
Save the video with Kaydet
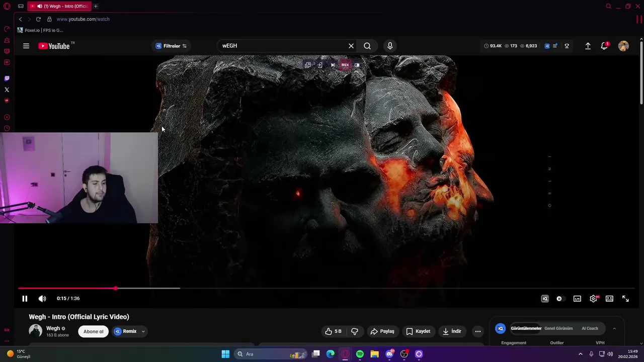coord(419,331)
